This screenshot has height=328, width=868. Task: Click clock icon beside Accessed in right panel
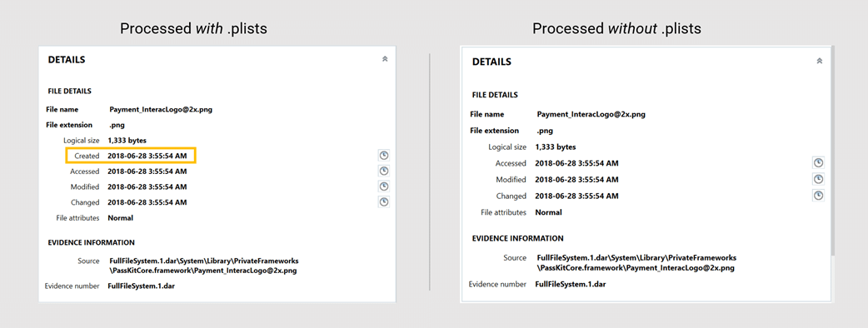tap(818, 162)
